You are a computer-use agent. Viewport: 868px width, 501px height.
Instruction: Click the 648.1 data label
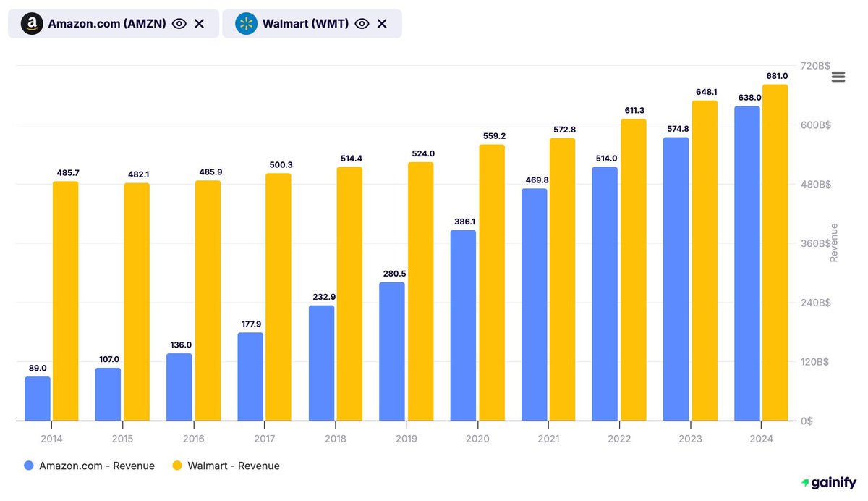pyautogui.click(x=705, y=92)
